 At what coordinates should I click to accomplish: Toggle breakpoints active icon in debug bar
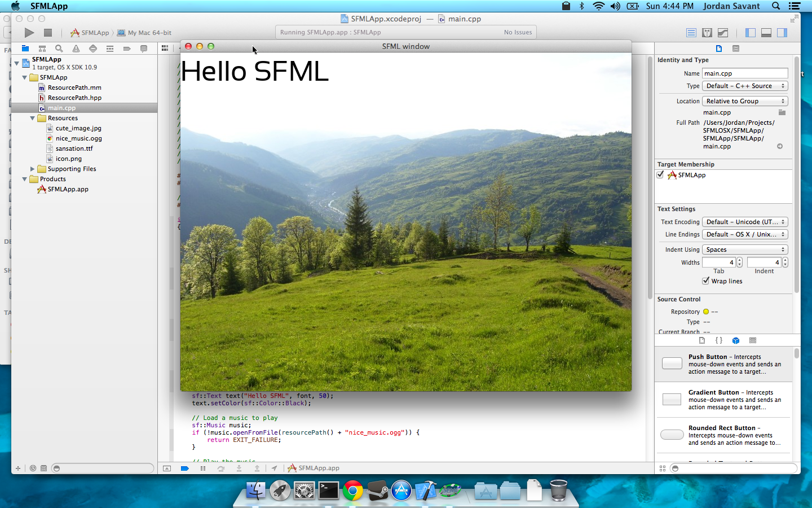[x=184, y=468]
